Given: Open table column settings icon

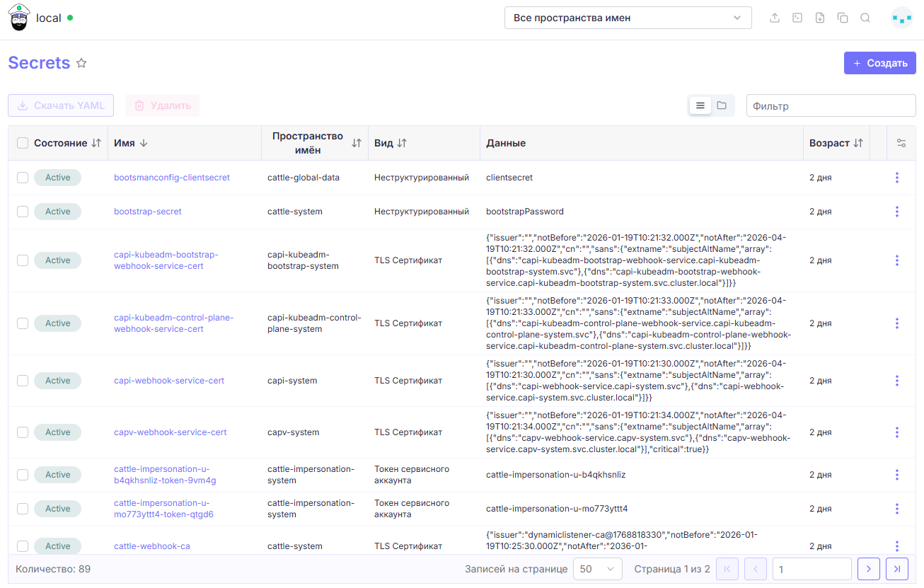Looking at the screenshot, I should (901, 143).
